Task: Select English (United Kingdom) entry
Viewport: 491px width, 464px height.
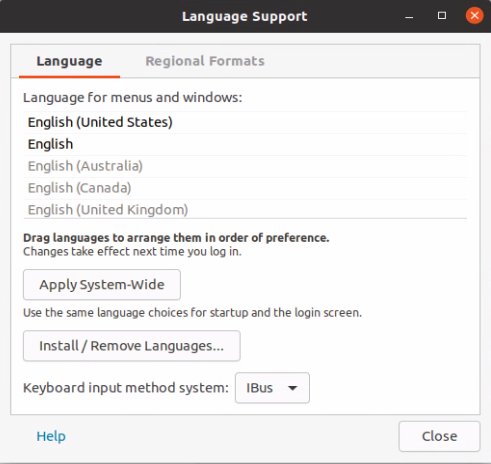Action: tap(245, 209)
